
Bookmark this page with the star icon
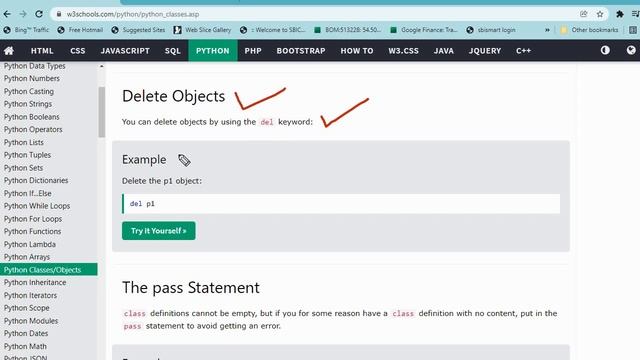600,14
